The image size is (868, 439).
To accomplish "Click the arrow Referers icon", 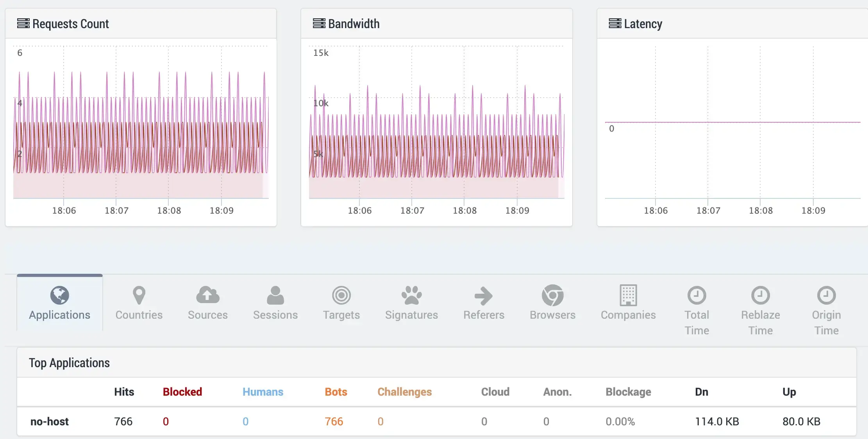I will [x=484, y=296].
